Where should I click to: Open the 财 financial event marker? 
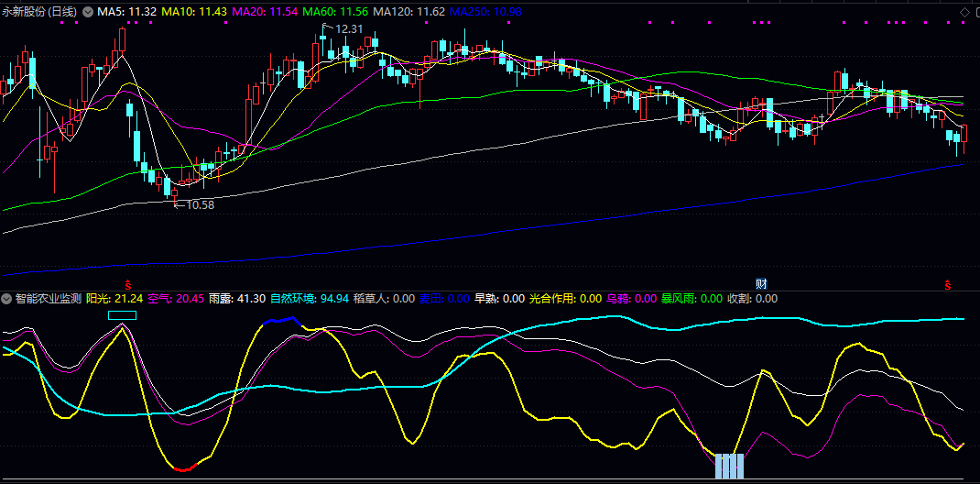760,283
